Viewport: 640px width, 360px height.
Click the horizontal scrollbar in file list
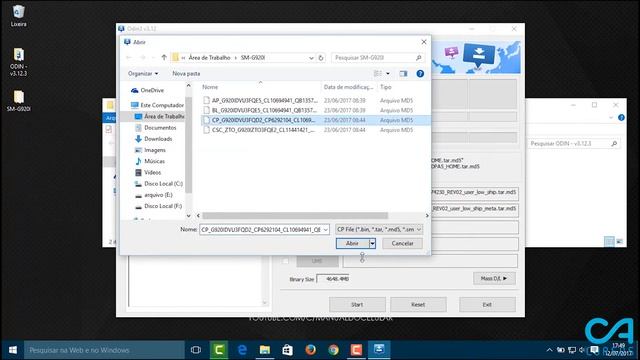pos(295,216)
